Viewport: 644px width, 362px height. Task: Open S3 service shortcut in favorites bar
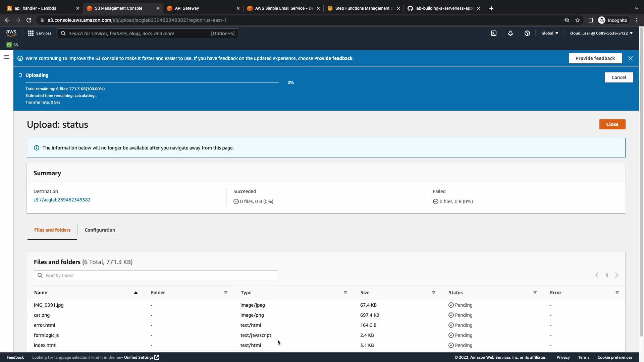click(12, 45)
